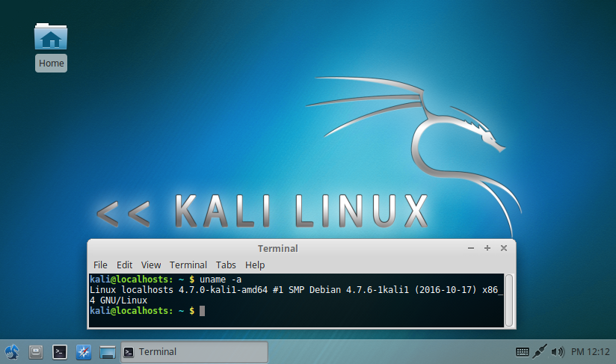Open the volume control tray icon

click(558, 352)
